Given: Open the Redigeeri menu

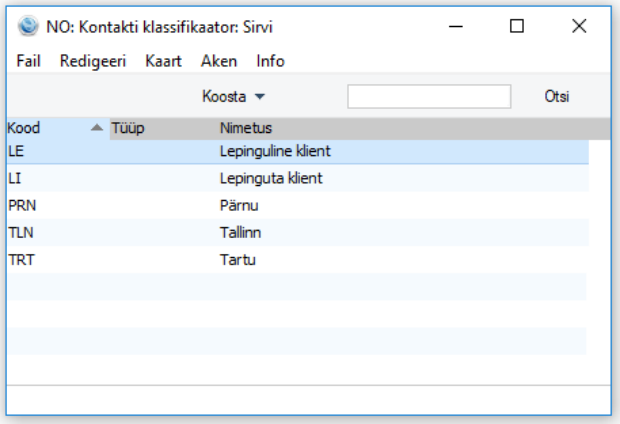Looking at the screenshot, I should 93,61.
